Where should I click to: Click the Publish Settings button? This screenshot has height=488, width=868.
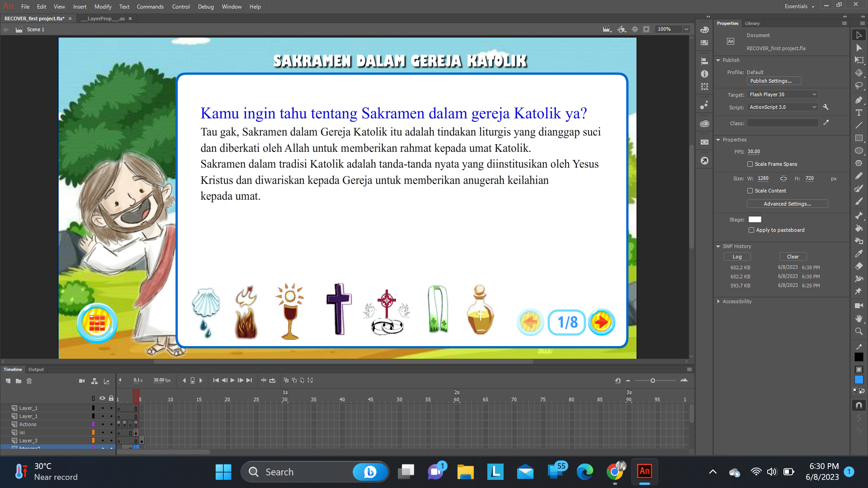coord(774,81)
